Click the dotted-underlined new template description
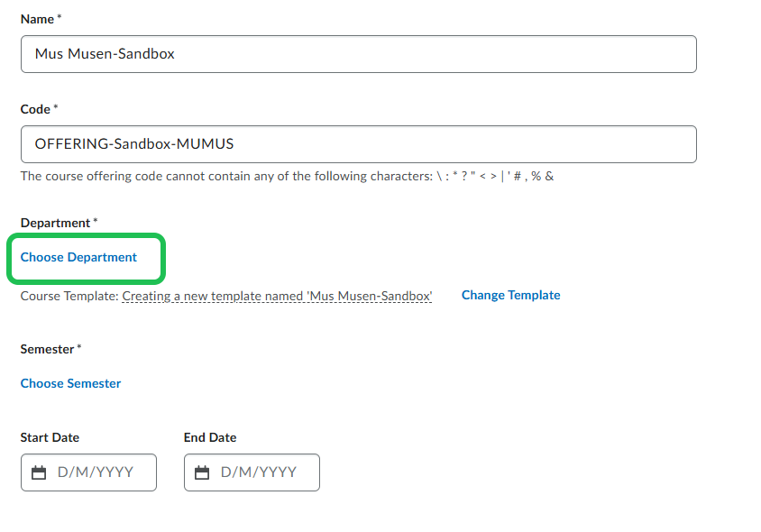Viewport: 761px width, 532px height. pyautogui.click(x=277, y=296)
